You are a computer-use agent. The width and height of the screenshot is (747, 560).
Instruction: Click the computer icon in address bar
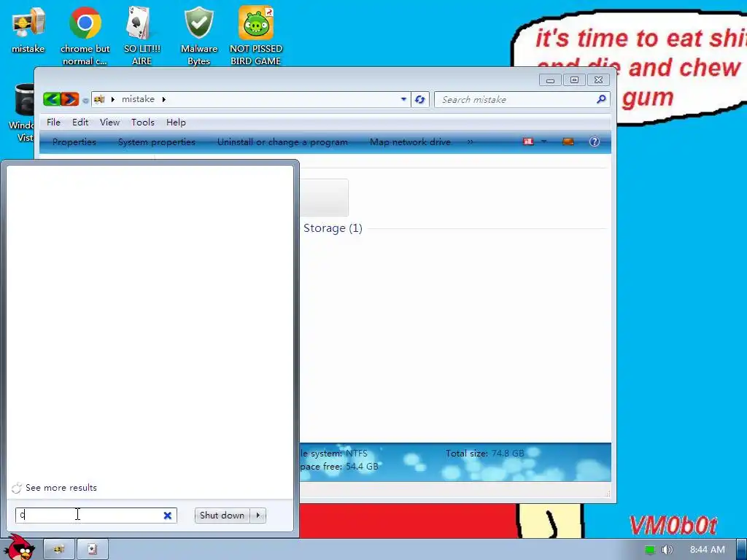point(99,99)
